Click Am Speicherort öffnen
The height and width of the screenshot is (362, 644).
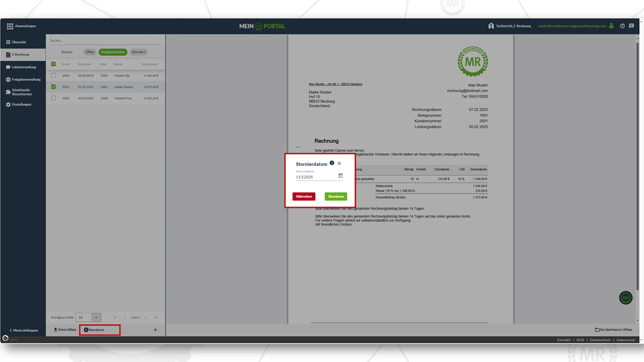(x=613, y=330)
